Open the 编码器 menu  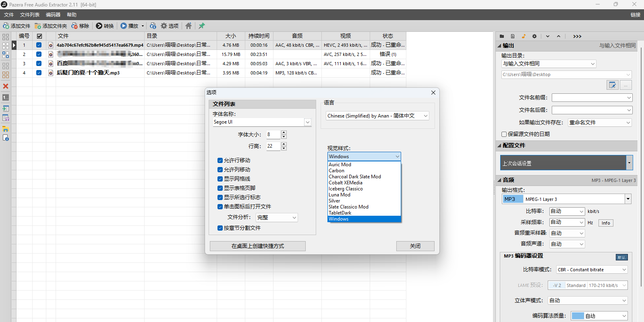click(53, 15)
